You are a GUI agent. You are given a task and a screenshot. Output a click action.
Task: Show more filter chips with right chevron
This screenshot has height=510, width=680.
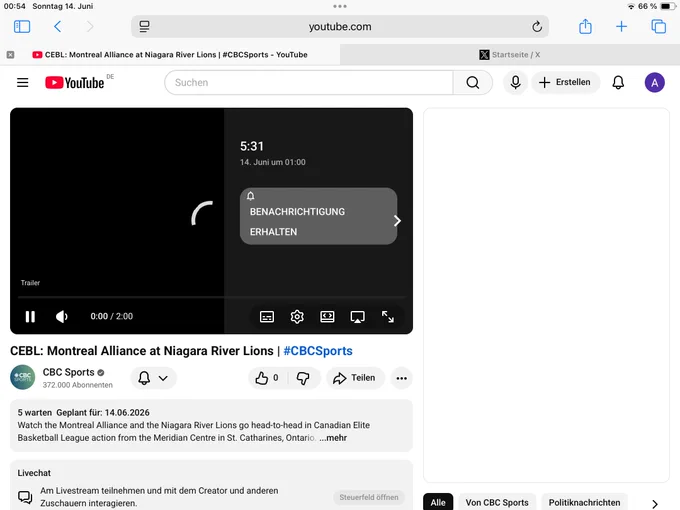click(x=655, y=503)
